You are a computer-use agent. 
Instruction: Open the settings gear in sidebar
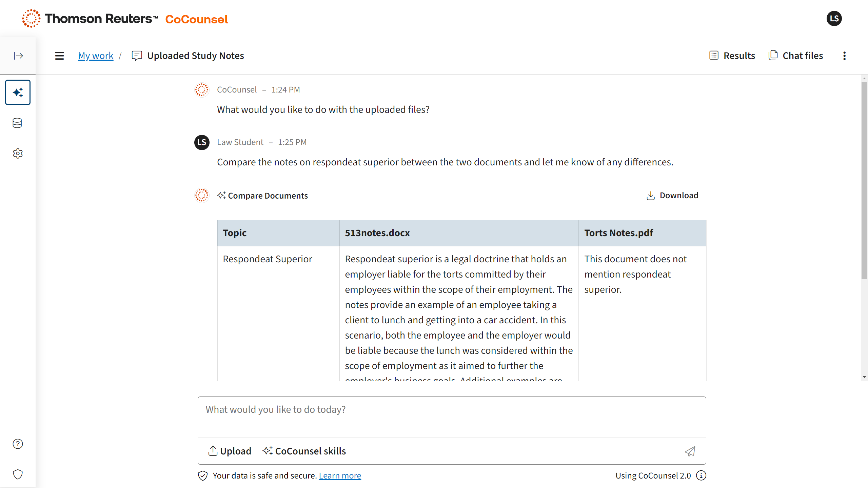point(18,154)
